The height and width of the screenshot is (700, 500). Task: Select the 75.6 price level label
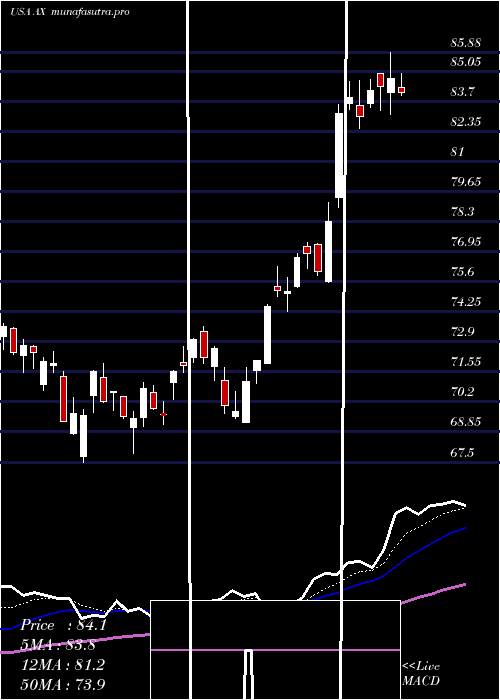coord(462,272)
